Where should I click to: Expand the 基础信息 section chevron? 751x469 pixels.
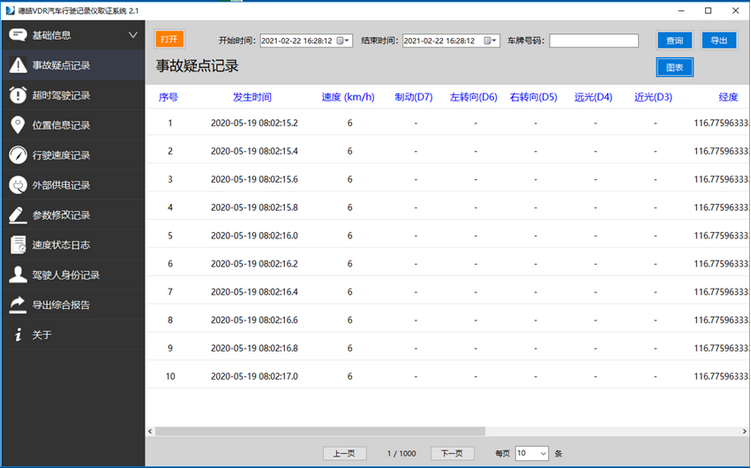[133, 35]
